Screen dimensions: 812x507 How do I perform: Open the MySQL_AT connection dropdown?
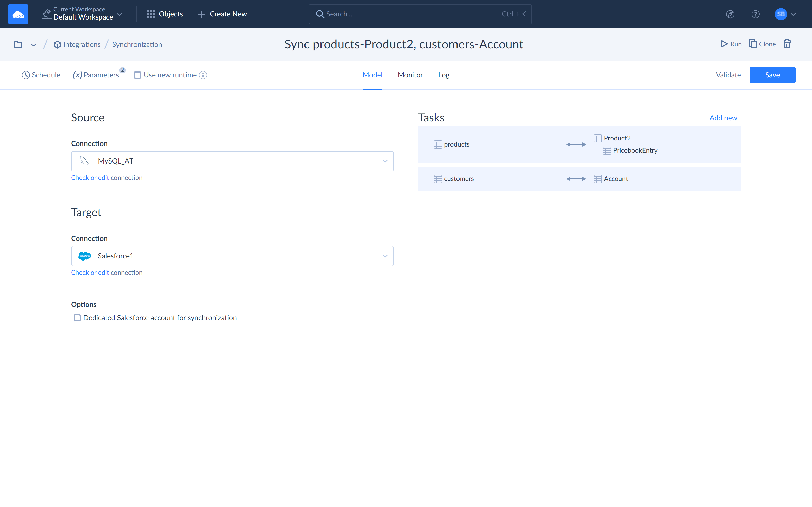point(385,161)
